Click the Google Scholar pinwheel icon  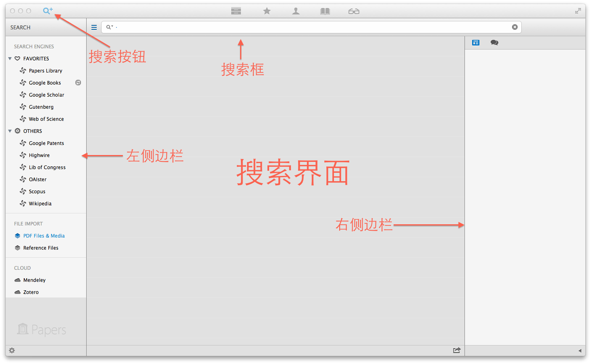pyautogui.click(x=23, y=95)
